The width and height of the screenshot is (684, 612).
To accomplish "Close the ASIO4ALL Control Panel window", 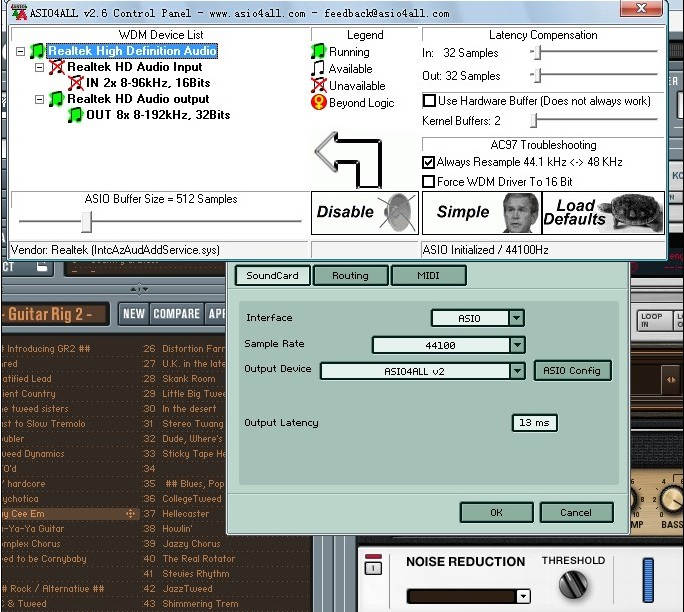I will pyautogui.click(x=641, y=8).
